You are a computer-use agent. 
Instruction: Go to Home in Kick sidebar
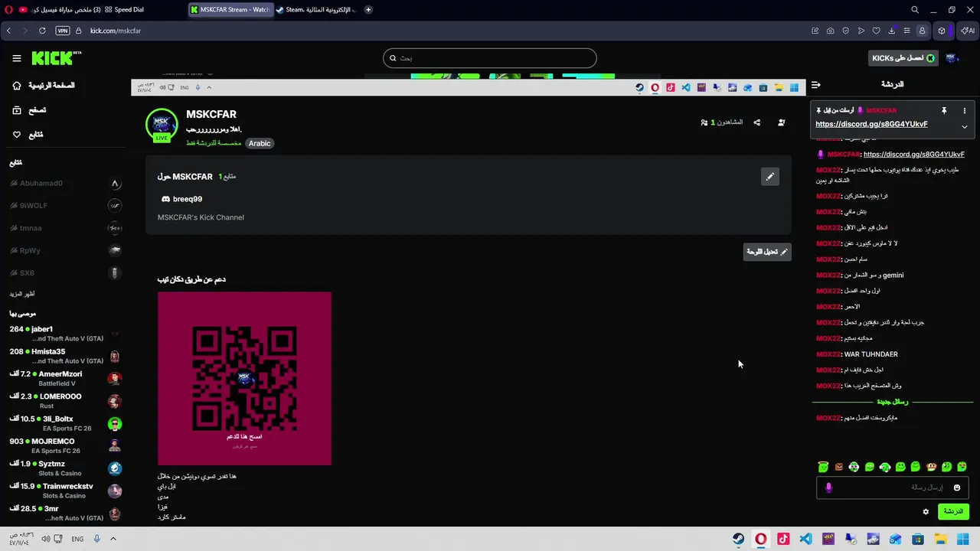(44, 86)
